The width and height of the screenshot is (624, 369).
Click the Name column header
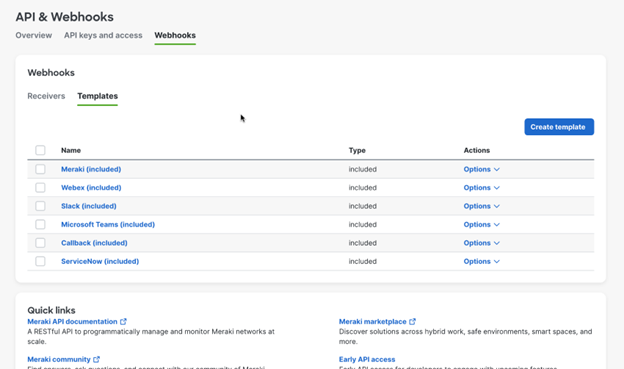click(71, 150)
